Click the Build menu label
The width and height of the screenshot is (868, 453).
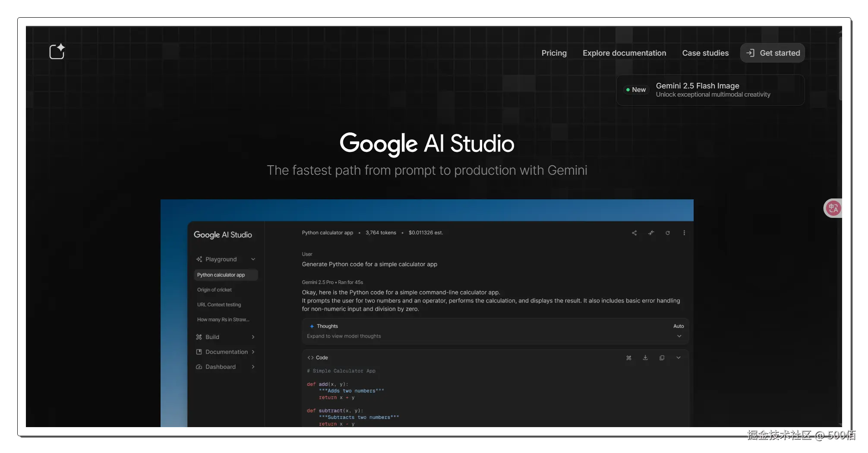pyautogui.click(x=212, y=337)
